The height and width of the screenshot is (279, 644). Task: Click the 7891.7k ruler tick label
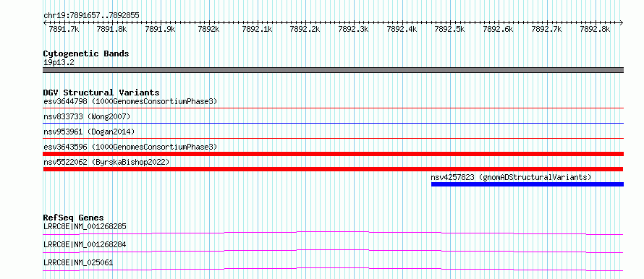64,29
